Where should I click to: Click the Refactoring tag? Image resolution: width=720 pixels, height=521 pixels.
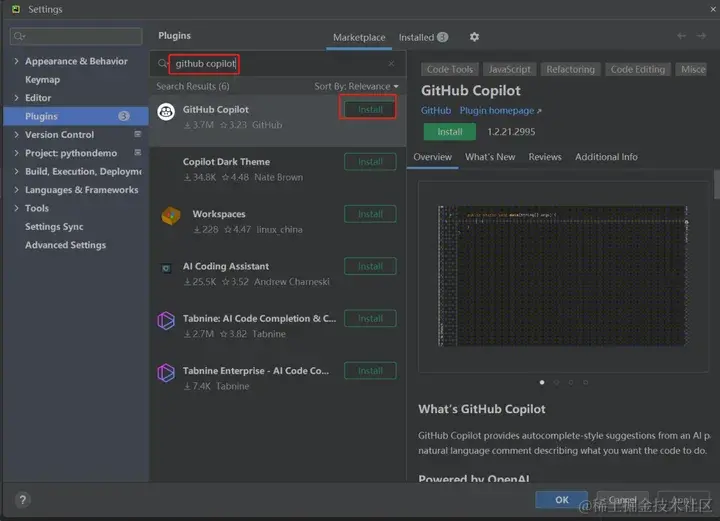(570, 69)
